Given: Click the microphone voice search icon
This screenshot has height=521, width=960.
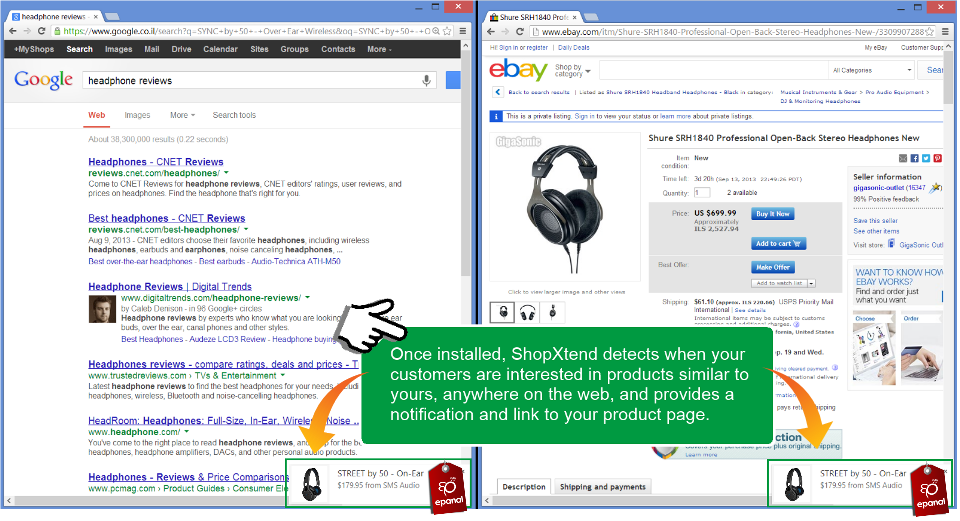Looking at the screenshot, I should pos(427,80).
